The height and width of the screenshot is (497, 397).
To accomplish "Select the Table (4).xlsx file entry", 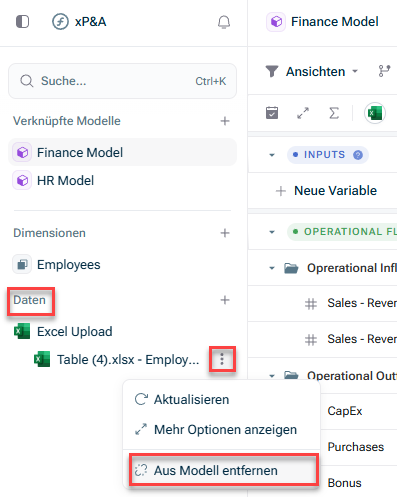I will coord(117,360).
